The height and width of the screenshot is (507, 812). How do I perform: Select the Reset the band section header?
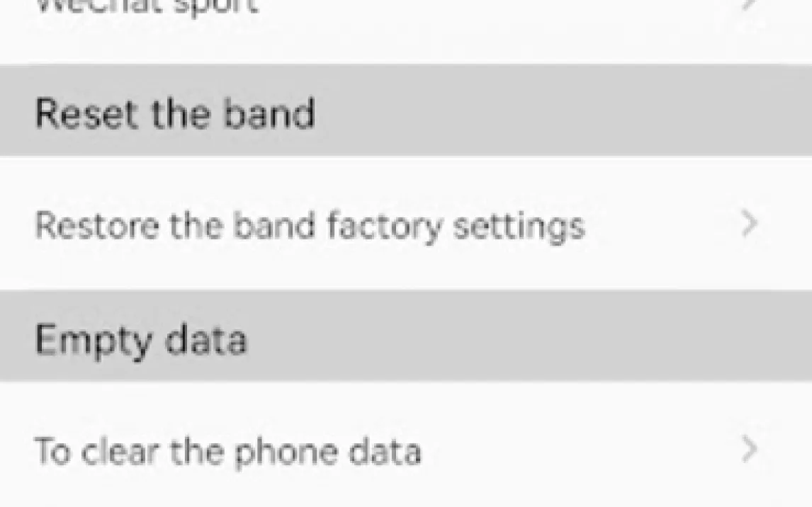tap(174, 113)
